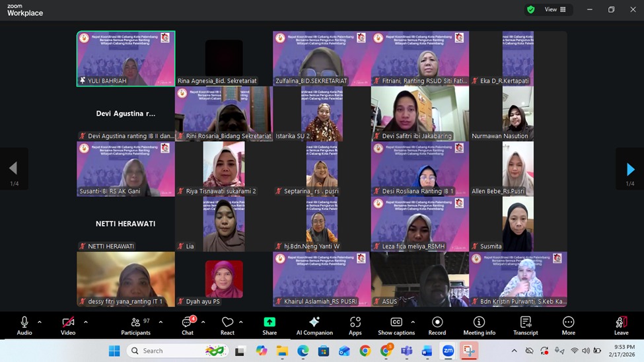
Task: Expand the arrow next to Participants
Action: (x=161, y=322)
